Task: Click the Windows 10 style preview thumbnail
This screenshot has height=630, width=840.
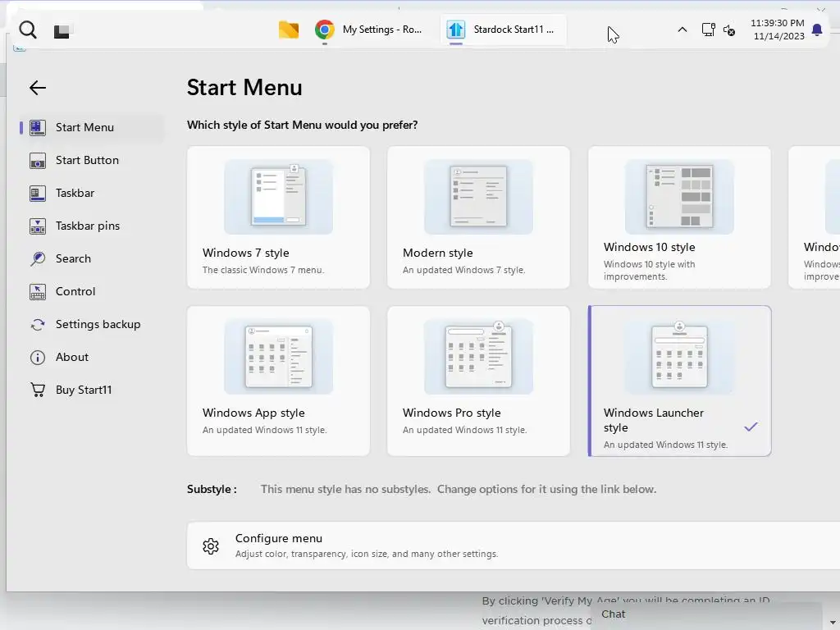Action: click(679, 197)
